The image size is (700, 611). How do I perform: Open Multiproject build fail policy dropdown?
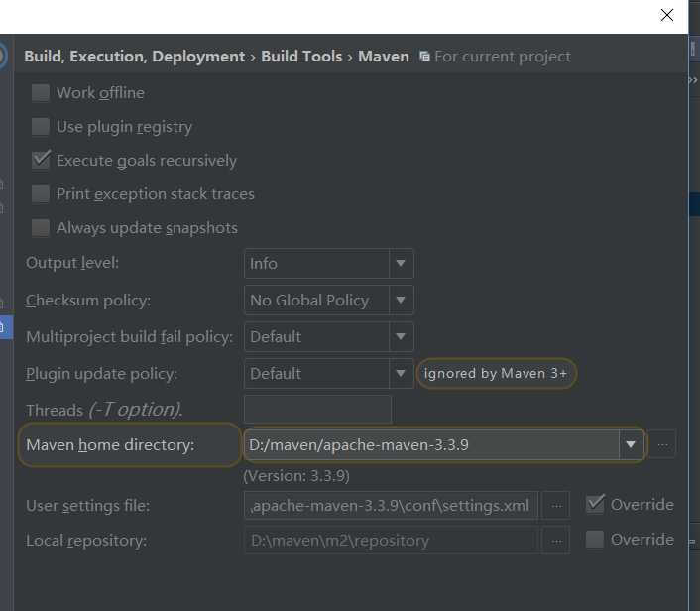[x=329, y=337]
